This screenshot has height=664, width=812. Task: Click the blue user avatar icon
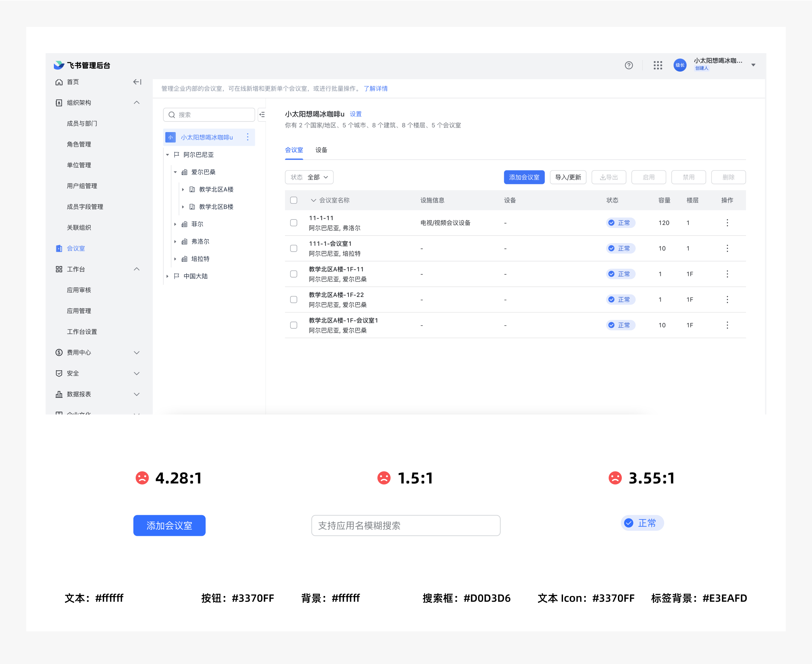(680, 65)
